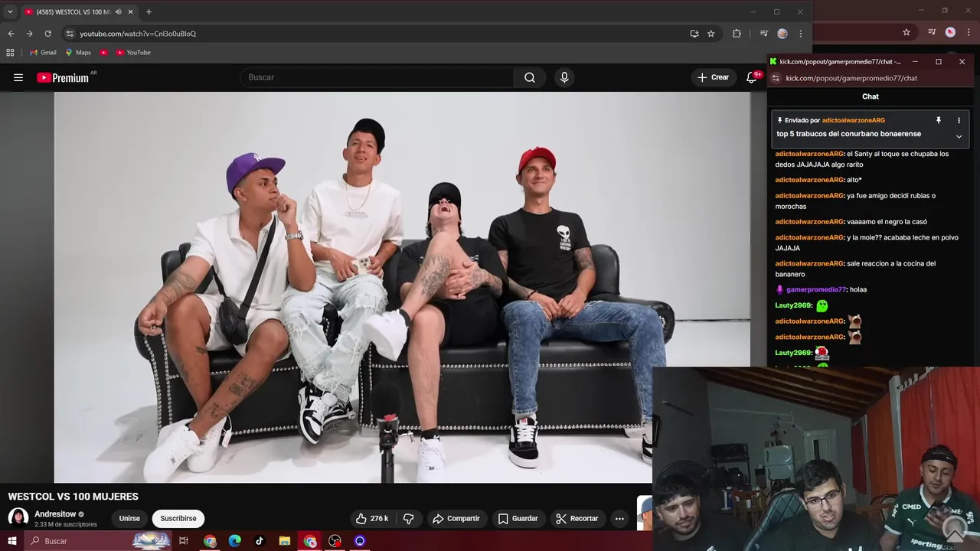The width and height of the screenshot is (980, 551).
Task: Click the main video player area
Action: [x=402, y=287]
